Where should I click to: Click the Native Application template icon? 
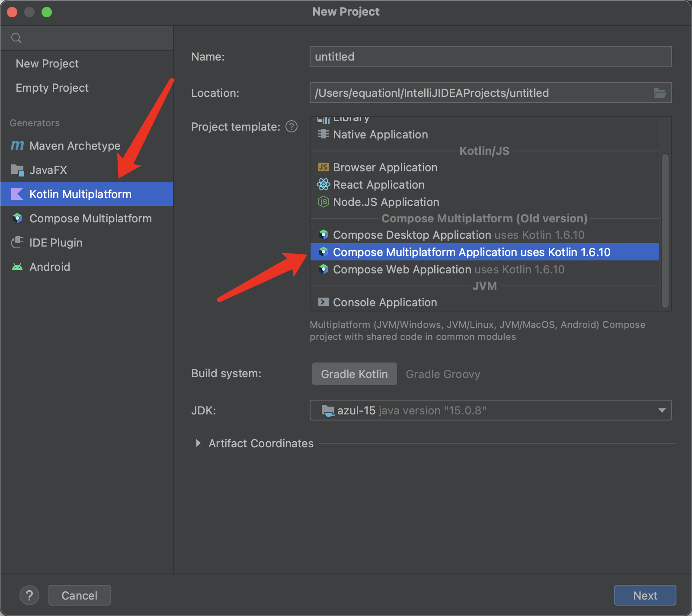[323, 134]
